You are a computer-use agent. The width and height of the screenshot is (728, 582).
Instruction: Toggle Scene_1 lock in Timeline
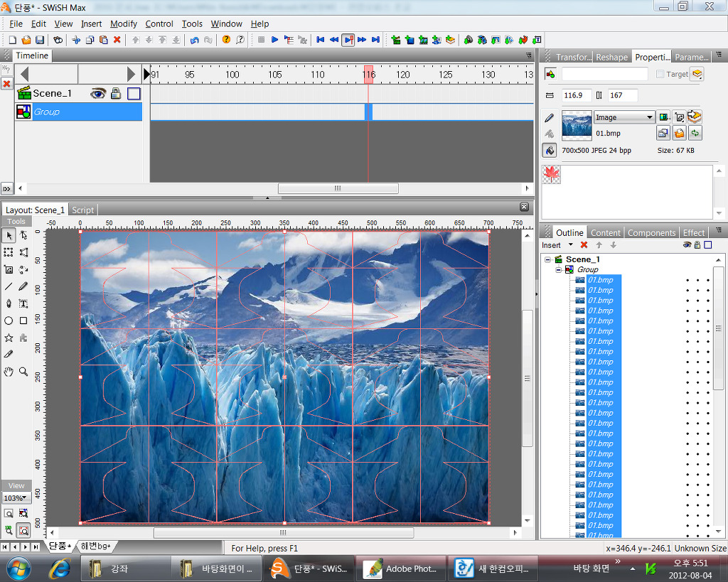(x=116, y=94)
